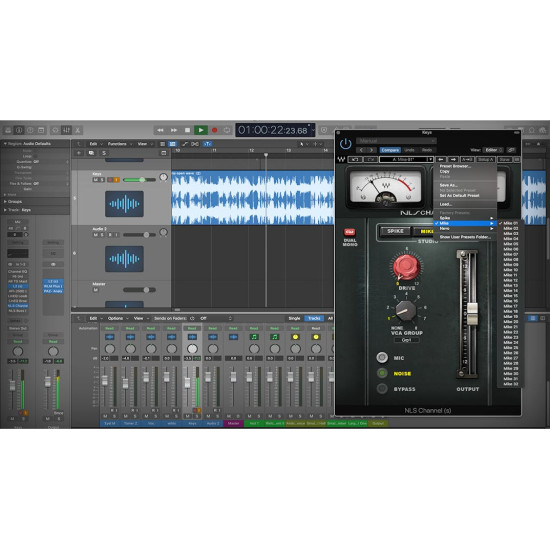Click the A to B copy button
This screenshot has width=550, height=550.
(467, 160)
